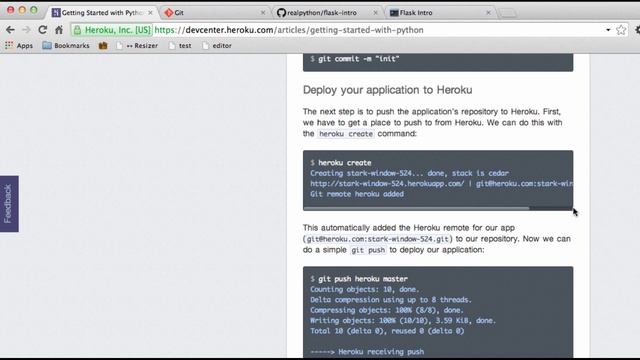The height and width of the screenshot is (360, 640).
Task: Bookmark this page with the star
Action: coord(621,30)
